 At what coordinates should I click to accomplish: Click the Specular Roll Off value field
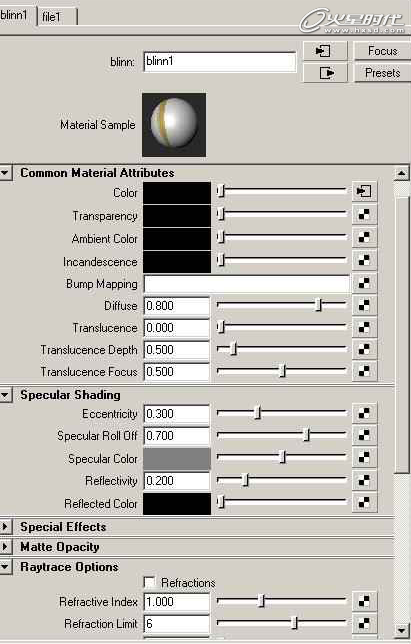pos(177,436)
